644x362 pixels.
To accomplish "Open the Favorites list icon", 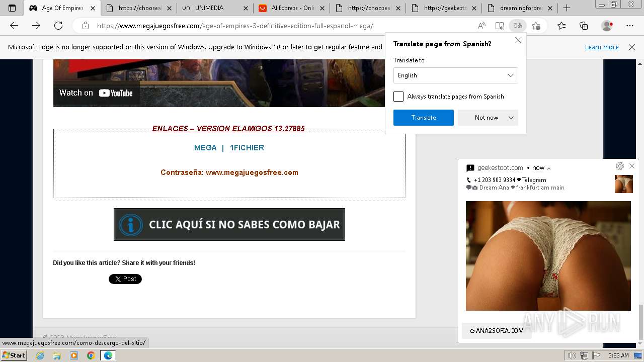I will point(561,26).
